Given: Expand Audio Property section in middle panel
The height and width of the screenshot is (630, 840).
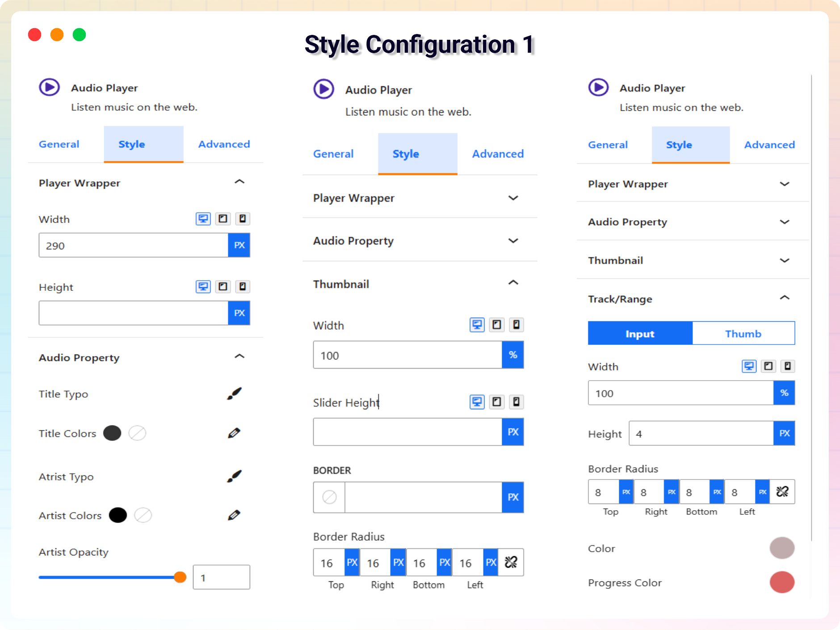Looking at the screenshot, I should [513, 241].
